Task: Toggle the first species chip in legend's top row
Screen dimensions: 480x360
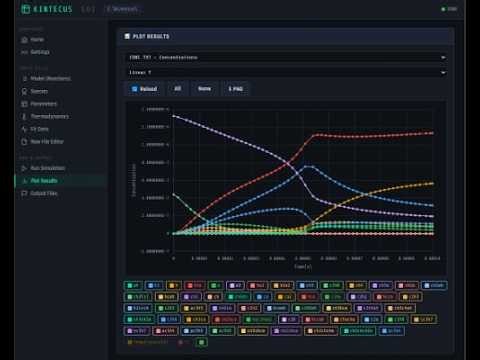Action: click(x=133, y=286)
